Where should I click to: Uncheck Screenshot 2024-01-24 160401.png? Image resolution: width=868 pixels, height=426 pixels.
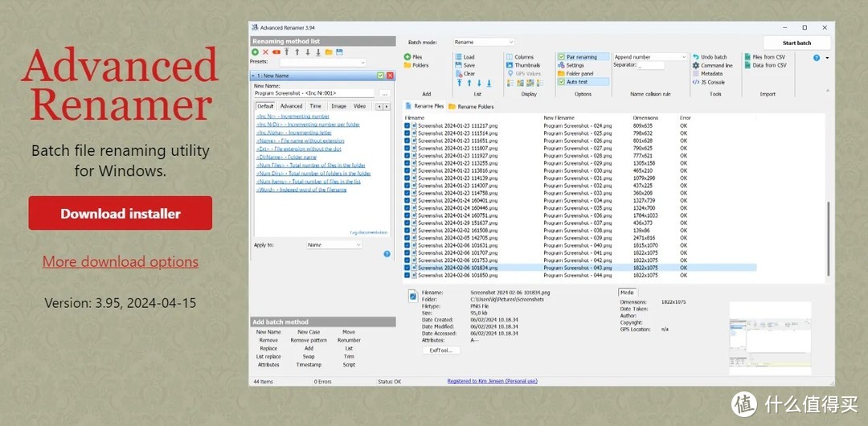pyautogui.click(x=407, y=200)
